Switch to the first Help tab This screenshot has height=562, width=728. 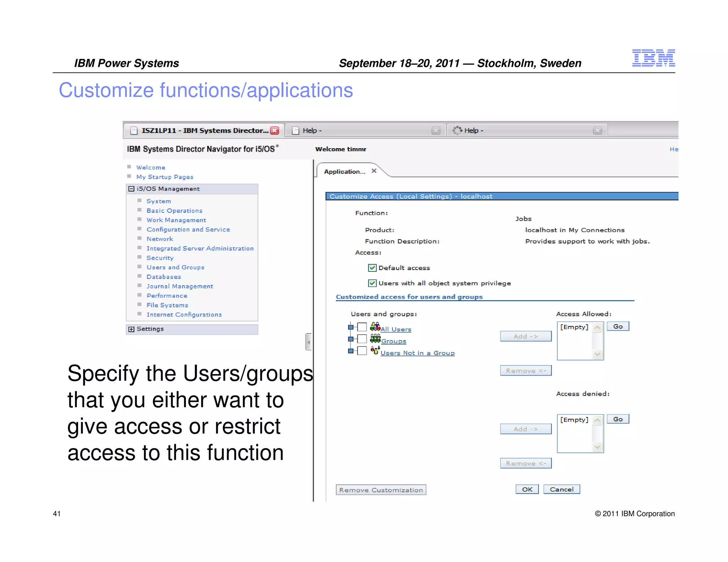[365, 130]
